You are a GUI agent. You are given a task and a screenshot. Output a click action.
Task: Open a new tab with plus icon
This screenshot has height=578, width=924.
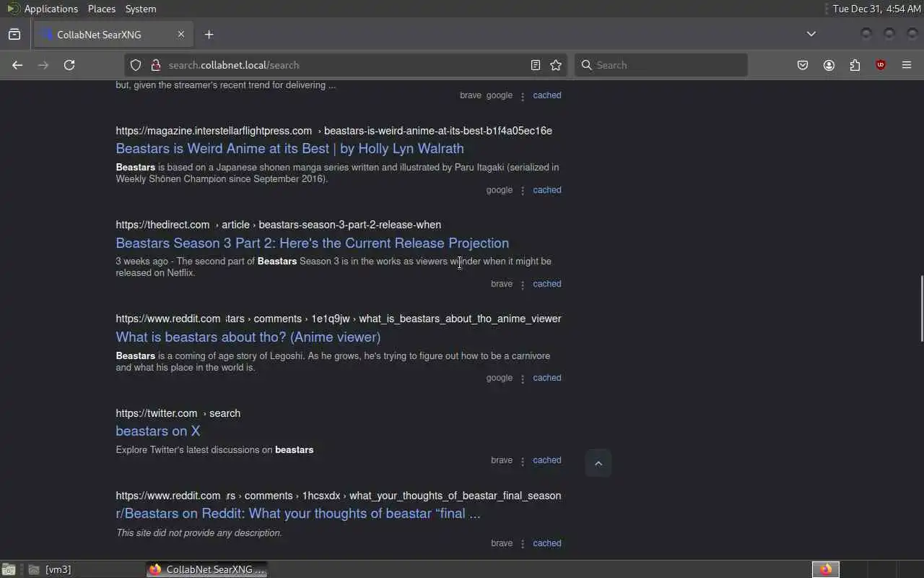click(x=209, y=34)
